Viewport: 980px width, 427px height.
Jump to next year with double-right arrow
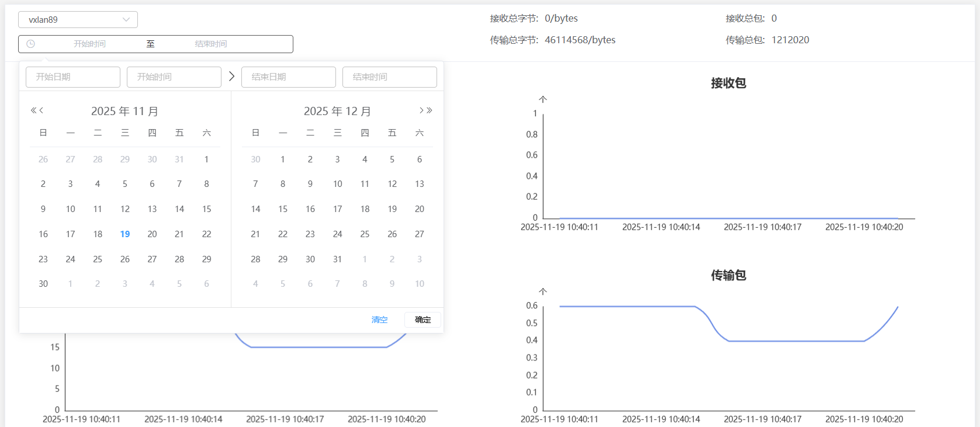(x=430, y=110)
